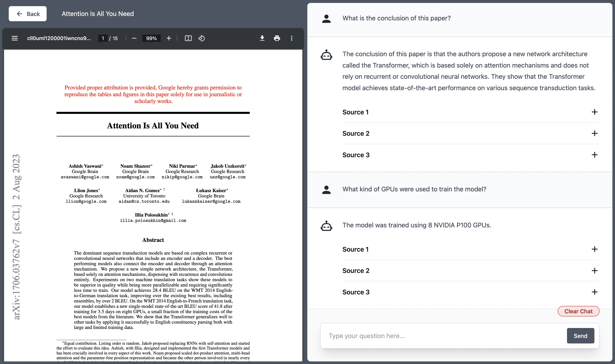Toggle the page display mode icon
This screenshot has height=364, width=615.
[188, 38]
